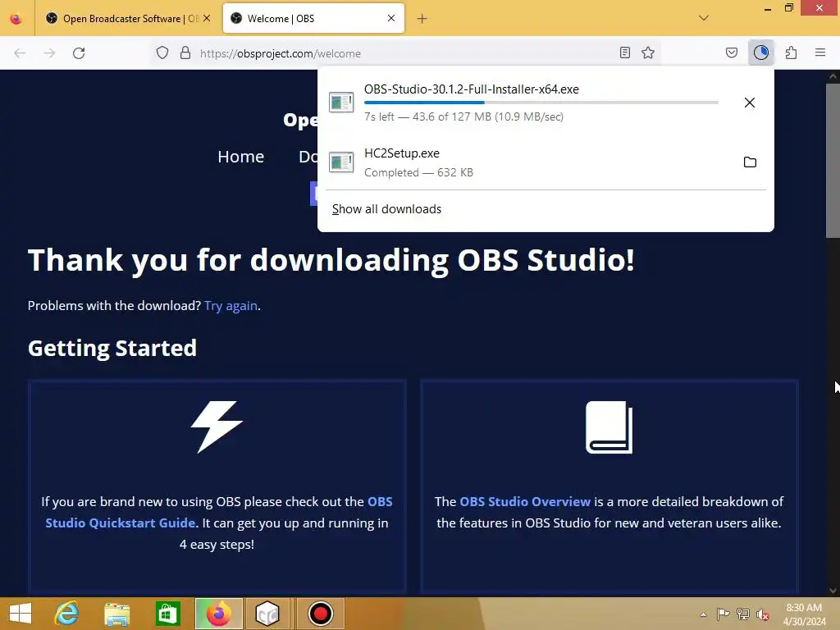Open network status tray icon
840x630 pixels.
click(743, 614)
